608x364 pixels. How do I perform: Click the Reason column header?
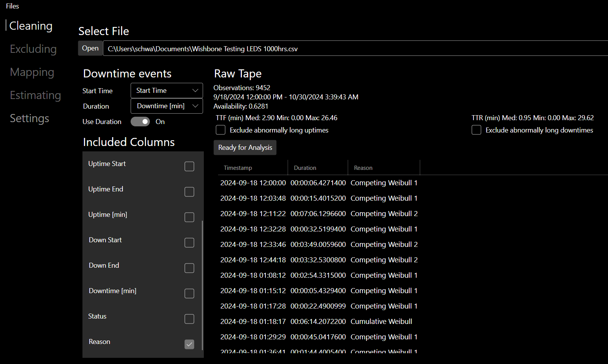[x=363, y=168]
